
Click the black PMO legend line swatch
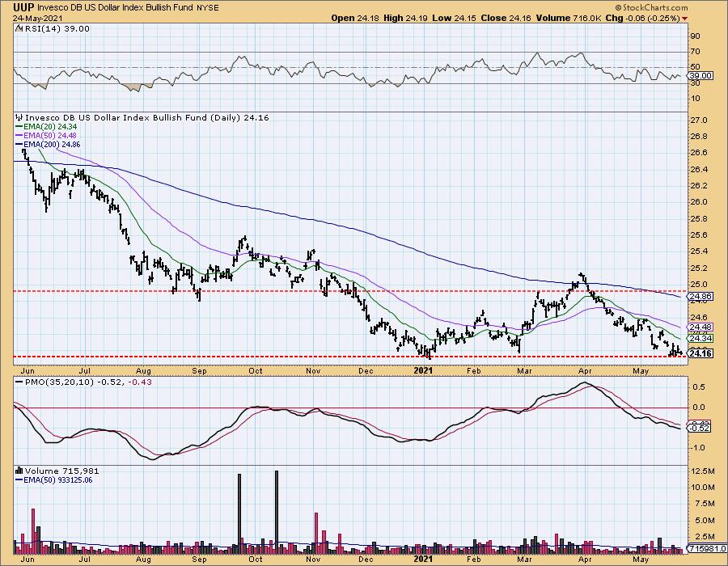[x=19, y=382]
